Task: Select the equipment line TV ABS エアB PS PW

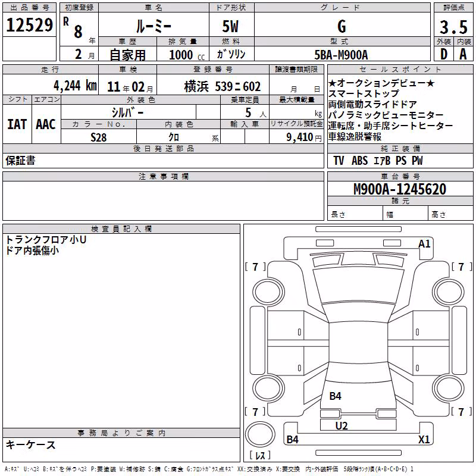Action: coord(378,161)
